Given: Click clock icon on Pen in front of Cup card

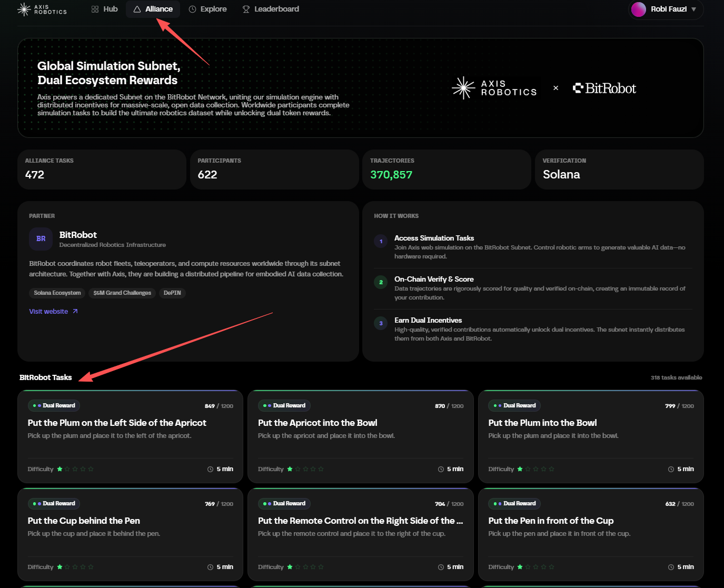Looking at the screenshot, I should point(671,567).
